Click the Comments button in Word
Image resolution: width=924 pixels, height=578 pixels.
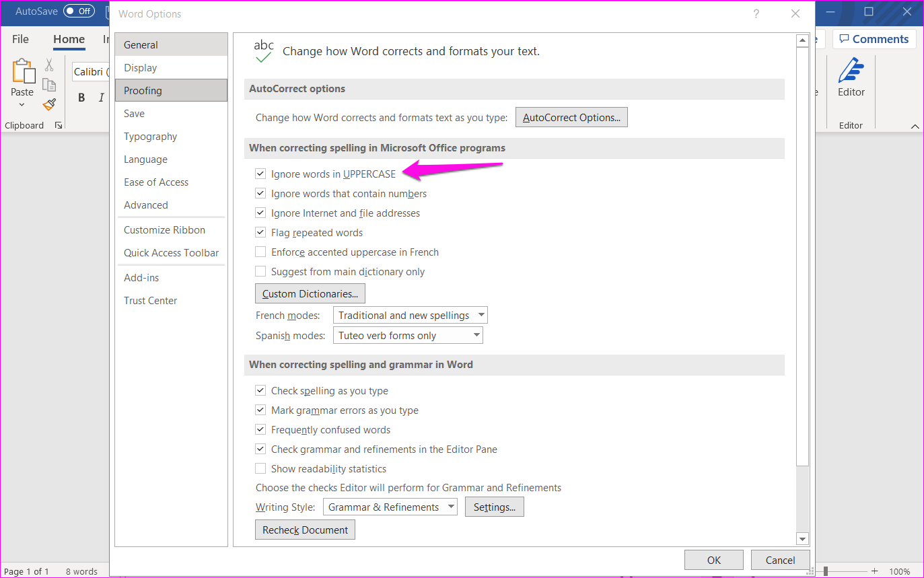click(874, 39)
